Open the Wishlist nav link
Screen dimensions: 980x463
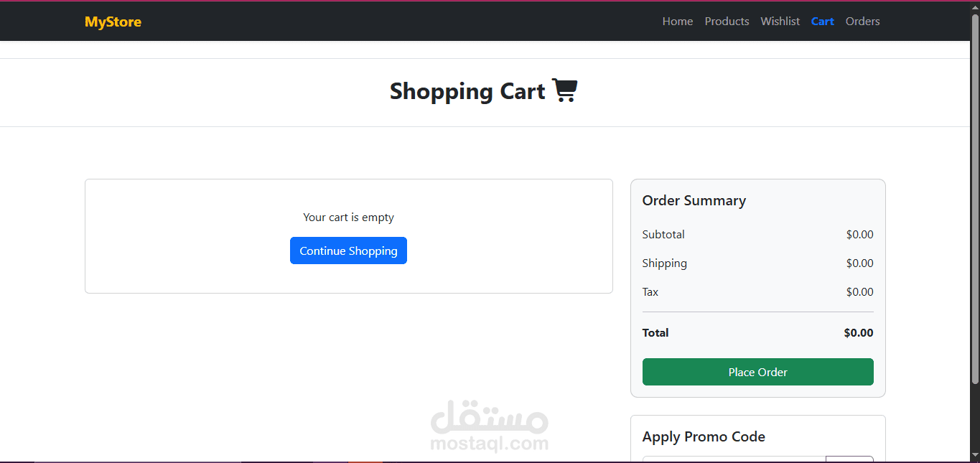pos(780,22)
